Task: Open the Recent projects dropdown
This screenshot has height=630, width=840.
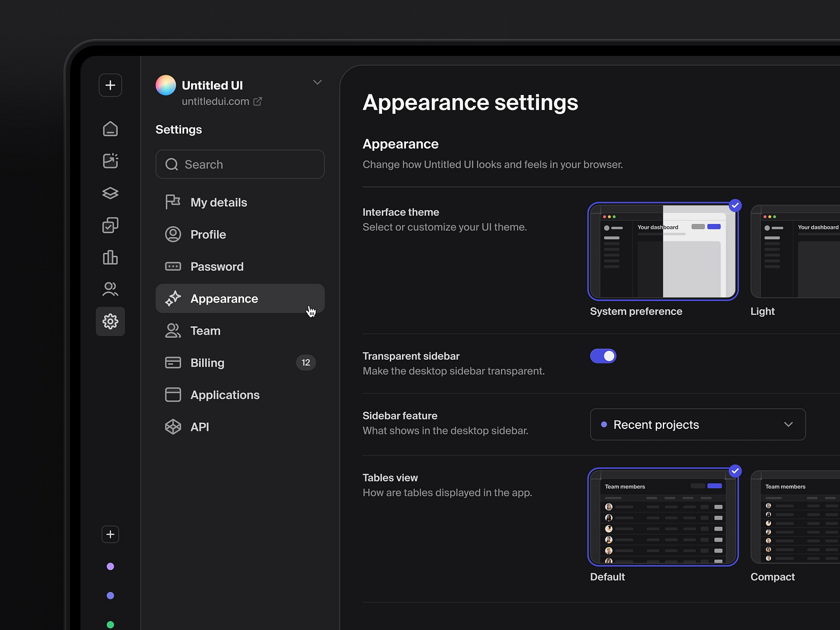Action: pyautogui.click(x=697, y=424)
